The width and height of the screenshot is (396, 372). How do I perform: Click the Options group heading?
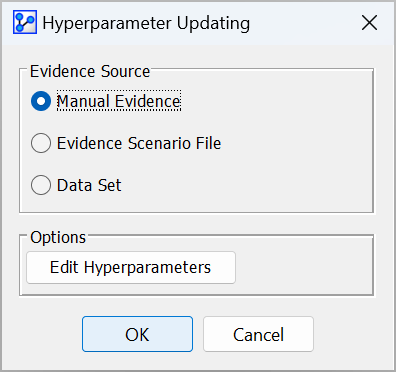point(58,237)
